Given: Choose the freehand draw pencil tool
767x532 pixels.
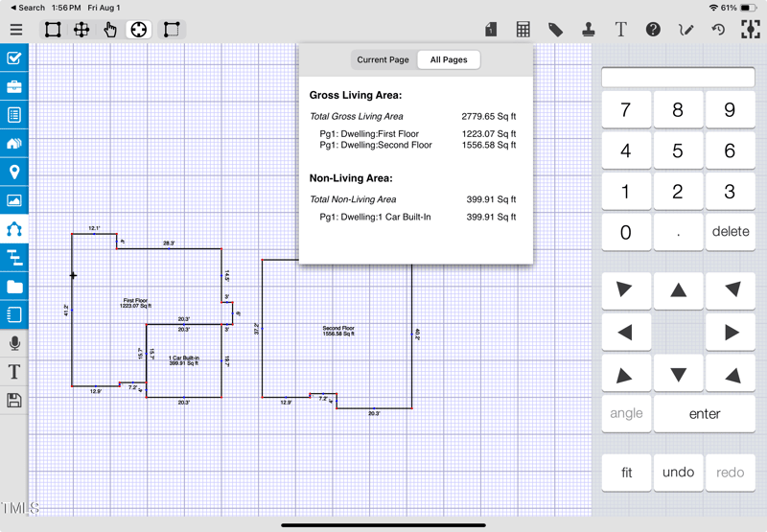Looking at the screenshot, I should [x=686, y=30].
